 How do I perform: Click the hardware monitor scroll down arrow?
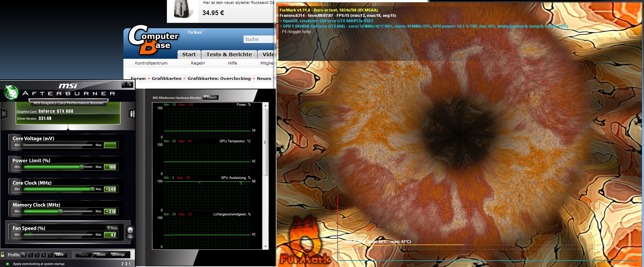point(265,247)
